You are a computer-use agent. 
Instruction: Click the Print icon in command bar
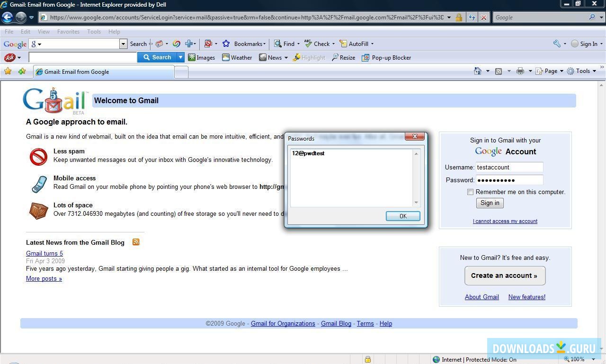pos(520,71)
